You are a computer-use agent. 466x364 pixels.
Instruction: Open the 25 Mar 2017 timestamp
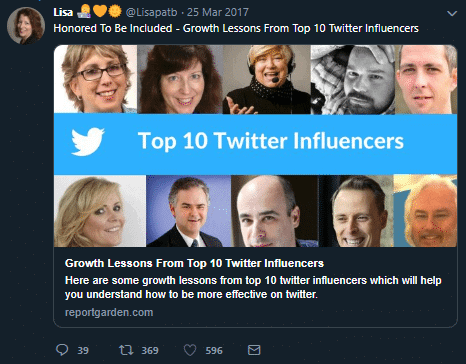coord(218,12)
